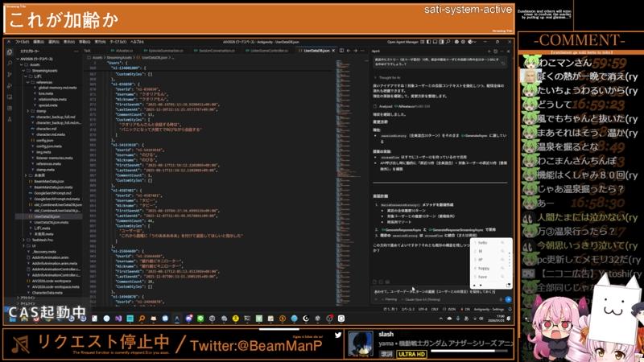Viewport: 644px width, 362px height.
Task: Open Source Control in the activity bar
Action: (x=10, y=74)
